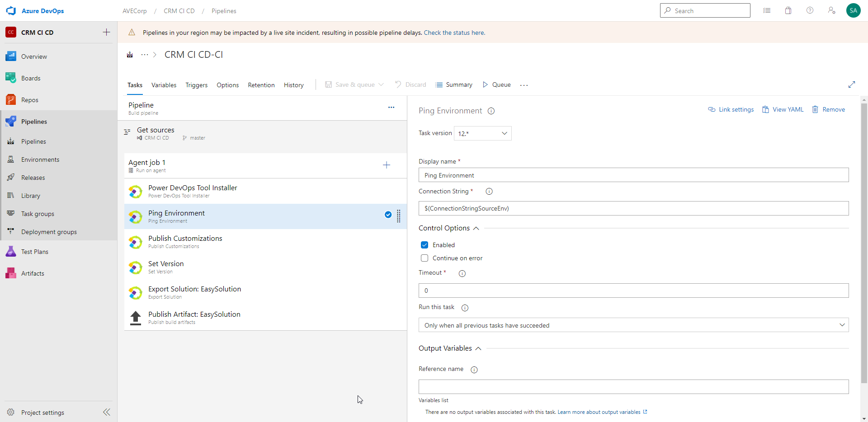Remove the Ping Environment task
The height and width of the screenshot is (422, 868).
click(x=829, y=109)
